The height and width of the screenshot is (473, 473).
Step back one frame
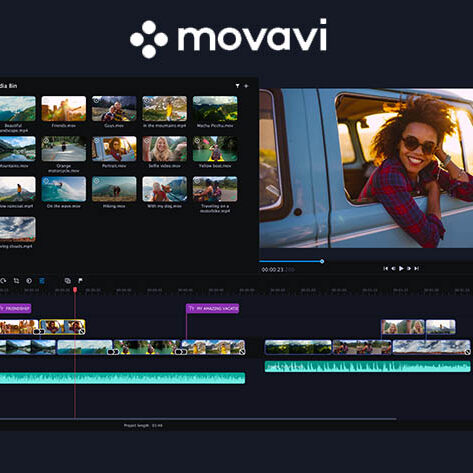[393, 268]
